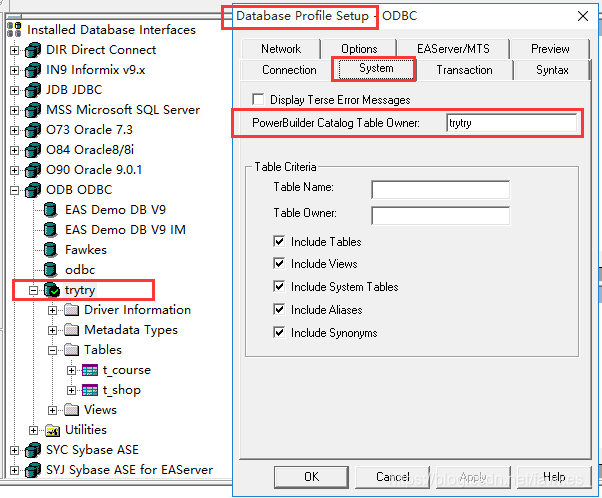The height and width of the screenshot is (498, 602).
Task: Click the odbc profile cylinder icon
Action: point(50,270)
